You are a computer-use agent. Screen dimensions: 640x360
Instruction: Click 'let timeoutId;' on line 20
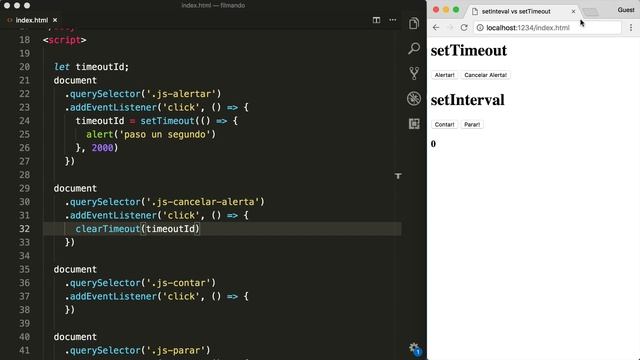pos(91,67)
